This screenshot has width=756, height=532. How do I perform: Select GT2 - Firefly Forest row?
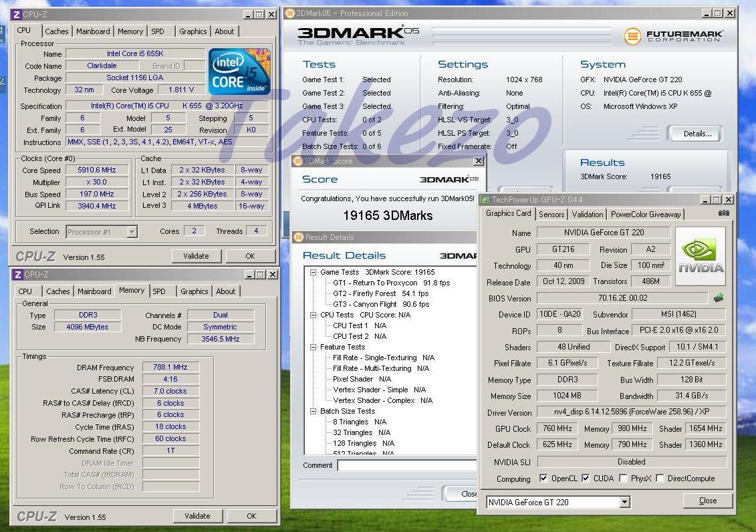pos(380,293)
